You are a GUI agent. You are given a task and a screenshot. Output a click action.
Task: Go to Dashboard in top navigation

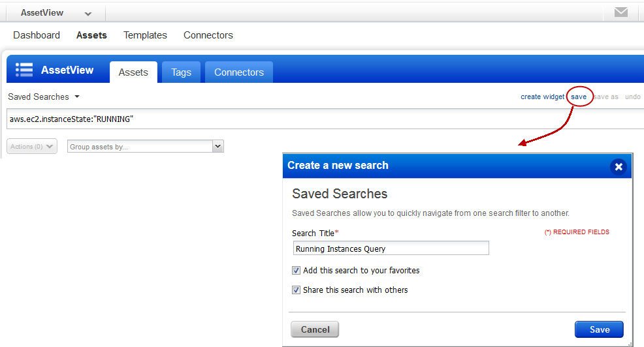(37, 35)
